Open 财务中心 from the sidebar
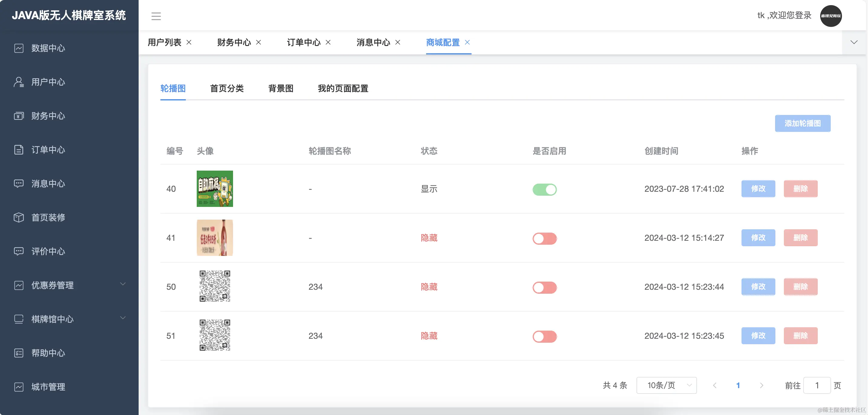This screenshot has width=868, height=415. 19,116
